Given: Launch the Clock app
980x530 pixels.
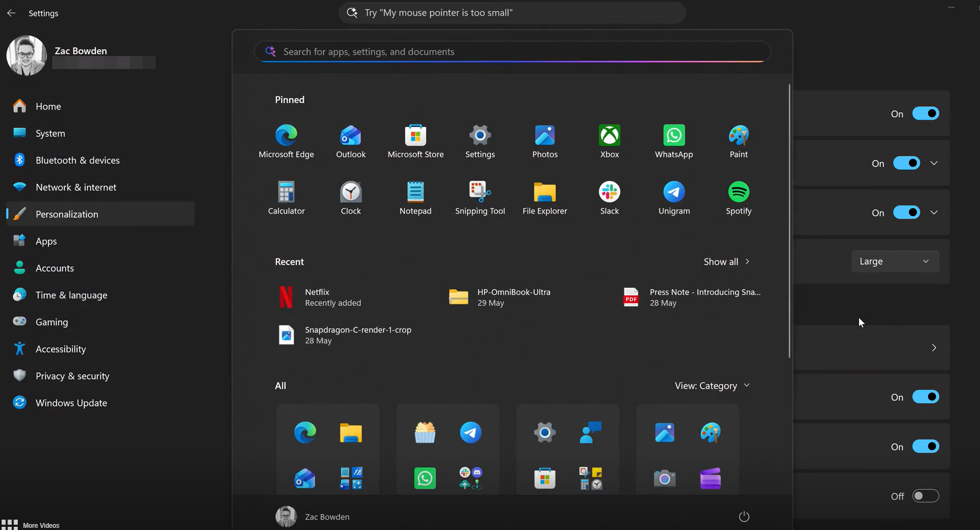Looking at the screenshot, I should pos(351,198).
